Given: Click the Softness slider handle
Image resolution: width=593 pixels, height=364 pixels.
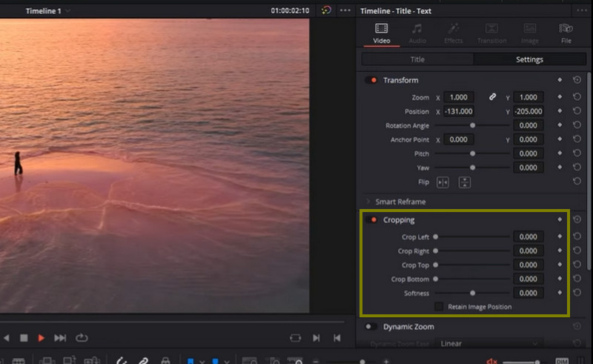Looking at the screenshot, I should coord(473,293).
